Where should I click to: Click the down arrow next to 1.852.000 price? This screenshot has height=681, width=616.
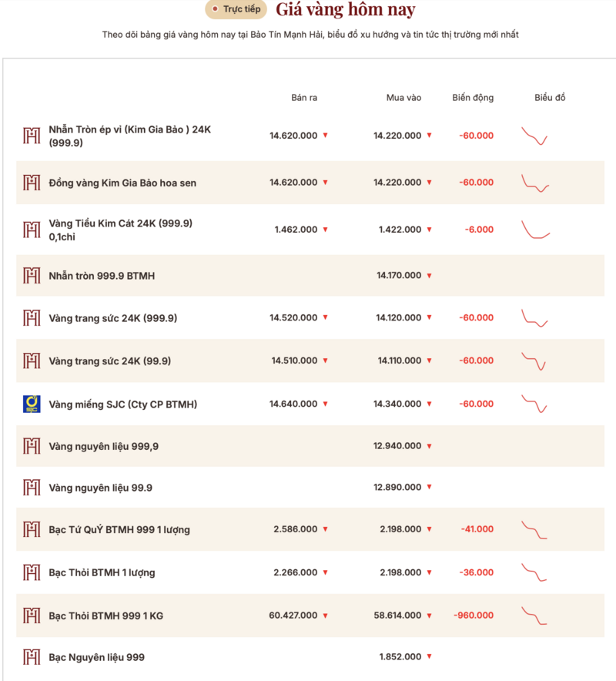point(430,656)
